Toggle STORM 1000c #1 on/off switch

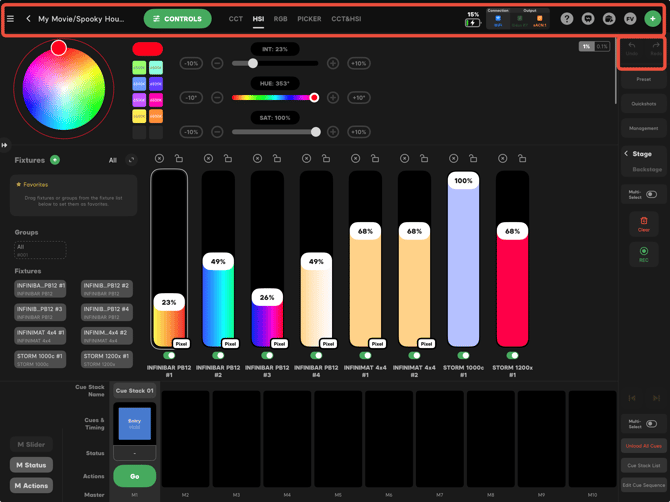click(464, 355)
